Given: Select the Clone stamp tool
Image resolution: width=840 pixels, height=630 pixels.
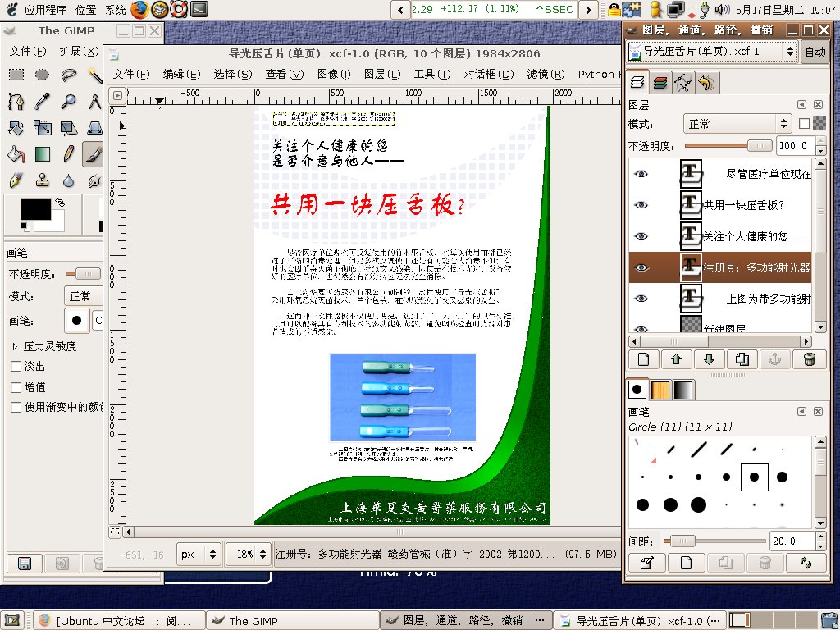Looking at the screenshot, I should point(43,180).
